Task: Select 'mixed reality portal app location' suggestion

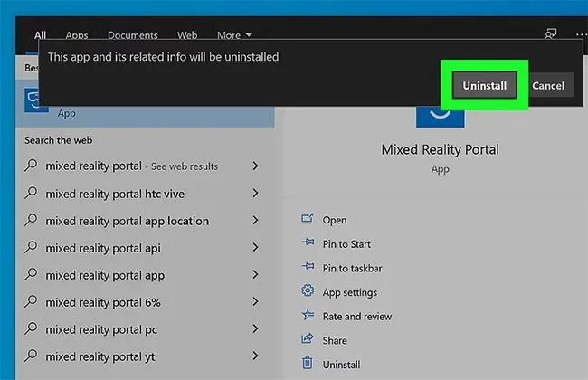Action: [128, 221]
